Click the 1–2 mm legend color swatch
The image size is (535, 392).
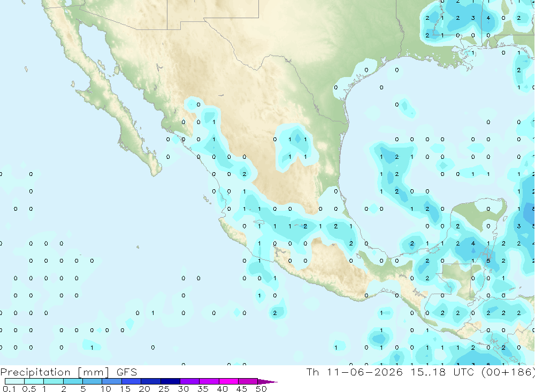(x=53, y=381)
